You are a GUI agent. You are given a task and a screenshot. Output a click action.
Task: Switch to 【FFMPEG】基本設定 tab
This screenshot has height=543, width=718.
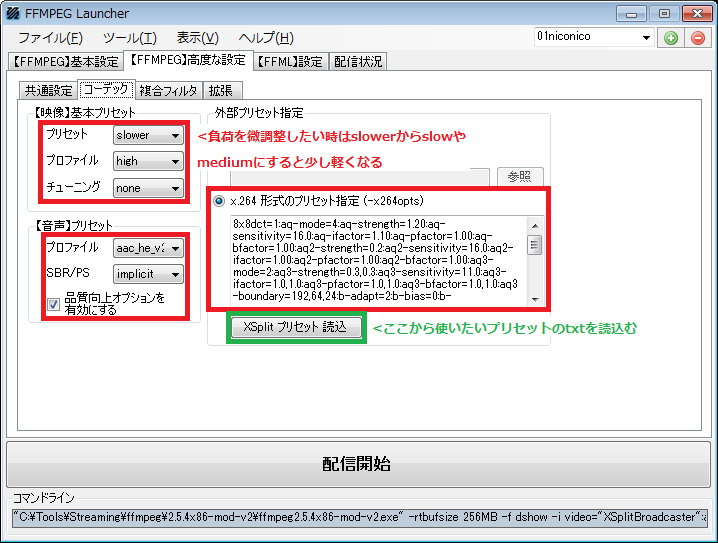(x=66, y=61)
